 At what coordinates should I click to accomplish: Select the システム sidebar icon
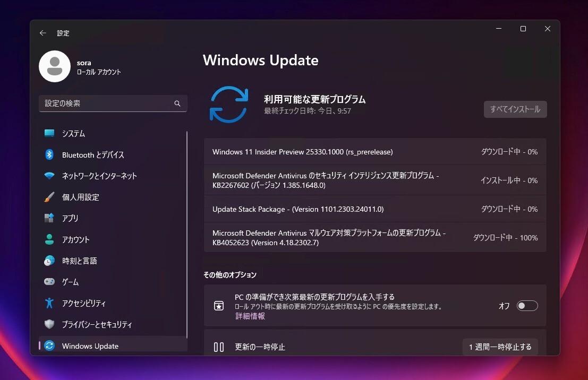coord(51,133)
